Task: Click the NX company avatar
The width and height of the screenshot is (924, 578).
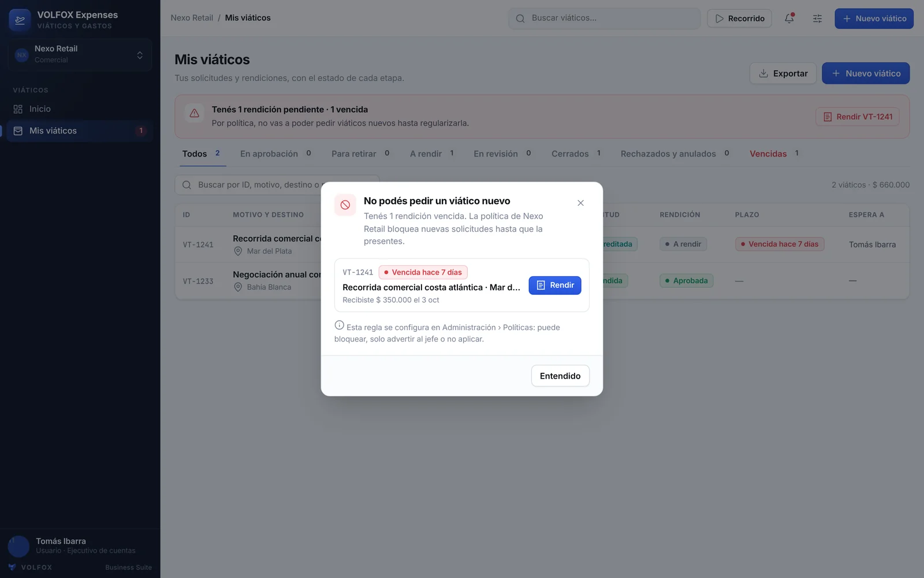Action: point(22,55)
